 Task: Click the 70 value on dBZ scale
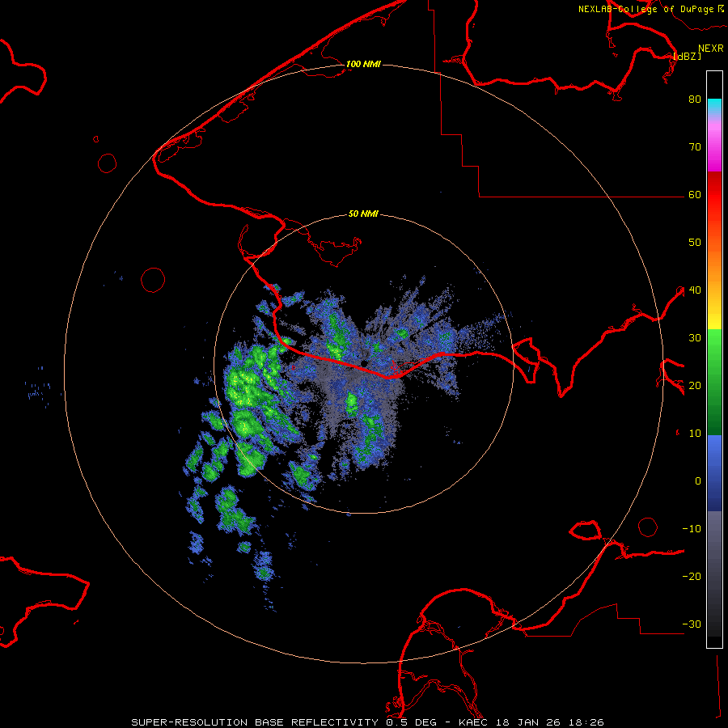[695, 147]
